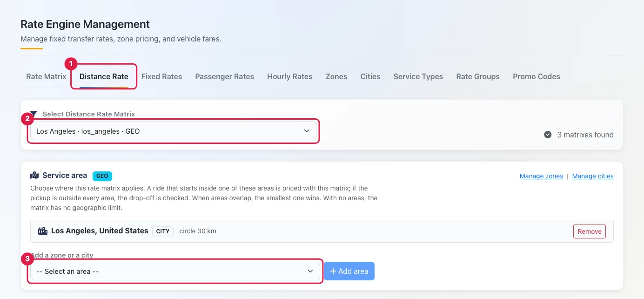
Task: Open the 'Select an area' dropdown
Action: coord(175,271)
